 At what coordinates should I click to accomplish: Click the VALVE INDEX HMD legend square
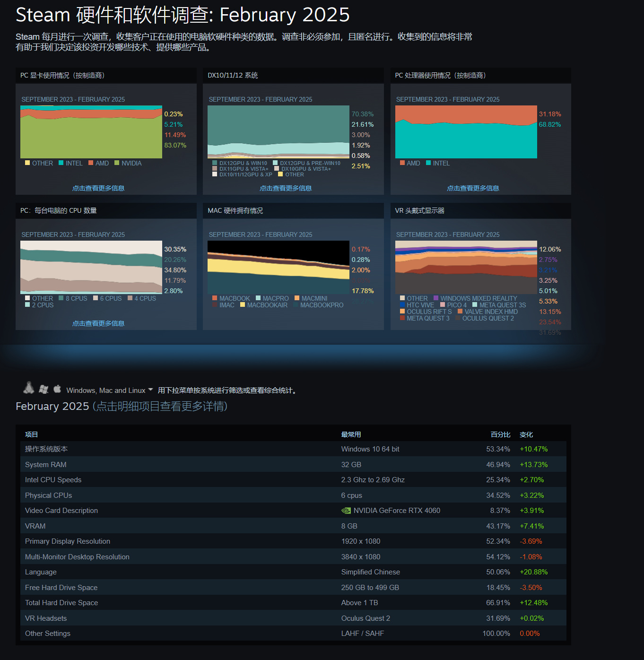(460, 312)
